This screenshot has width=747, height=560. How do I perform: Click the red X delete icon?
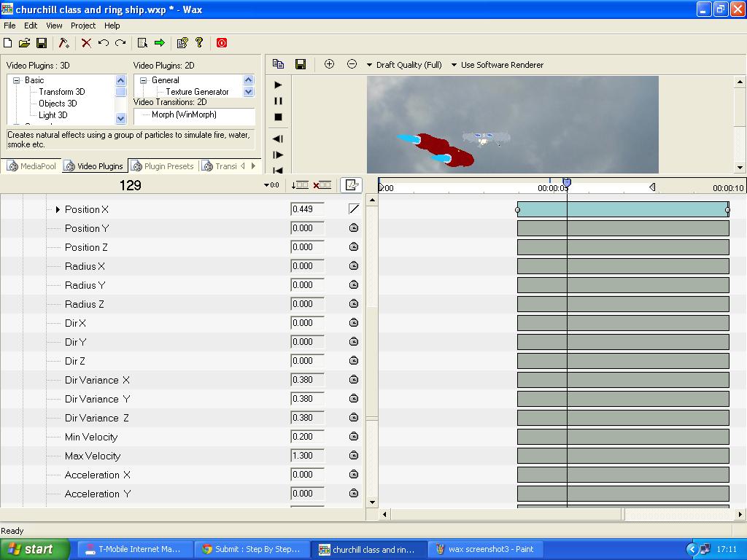pos(85,43)
